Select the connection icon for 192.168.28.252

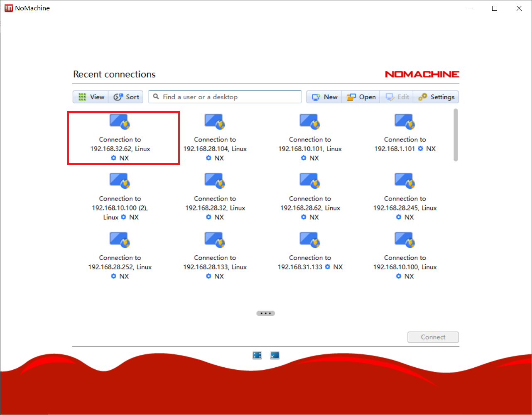pos(120,240)
